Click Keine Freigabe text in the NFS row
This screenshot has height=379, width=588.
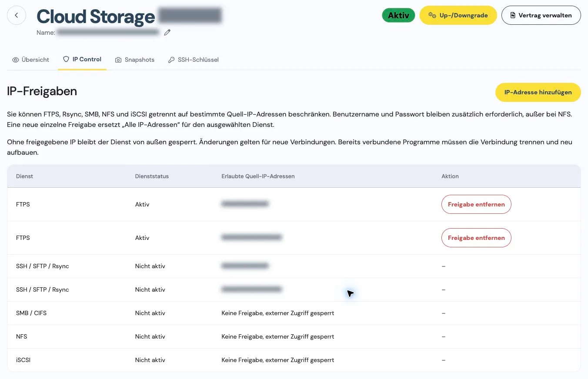tap(277, 336)
